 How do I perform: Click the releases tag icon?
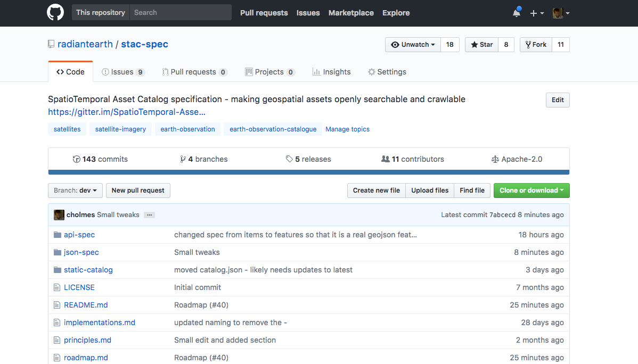click(289, 159)
